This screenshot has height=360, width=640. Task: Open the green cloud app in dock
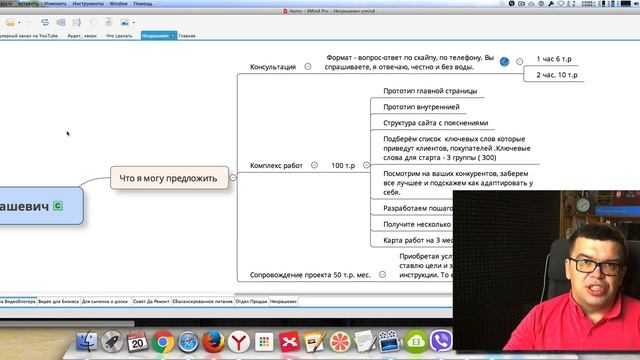[416, 342]
